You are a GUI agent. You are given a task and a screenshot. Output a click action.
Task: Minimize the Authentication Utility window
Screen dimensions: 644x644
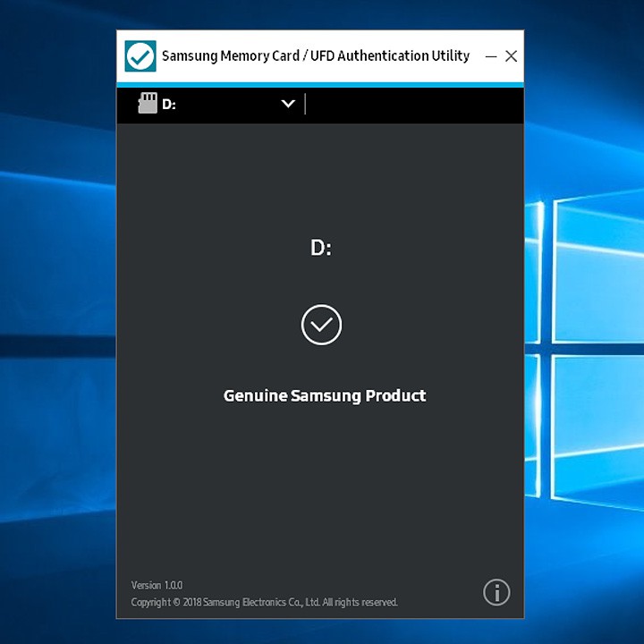click(491, 56)
